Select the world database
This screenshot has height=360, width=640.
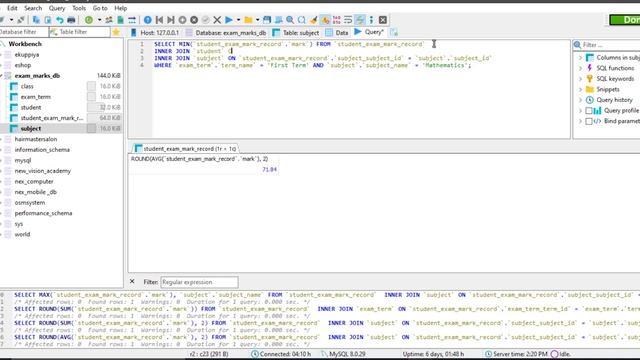(22, 234)
